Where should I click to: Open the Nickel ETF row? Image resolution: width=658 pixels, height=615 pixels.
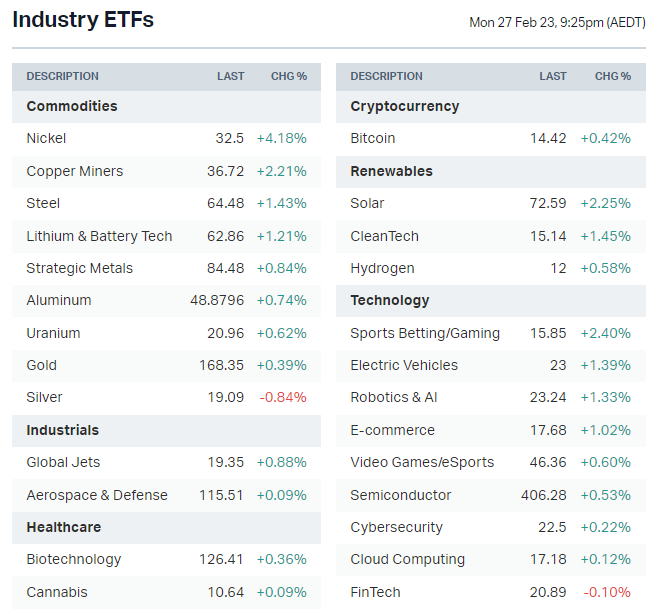(x=47, y=139)
